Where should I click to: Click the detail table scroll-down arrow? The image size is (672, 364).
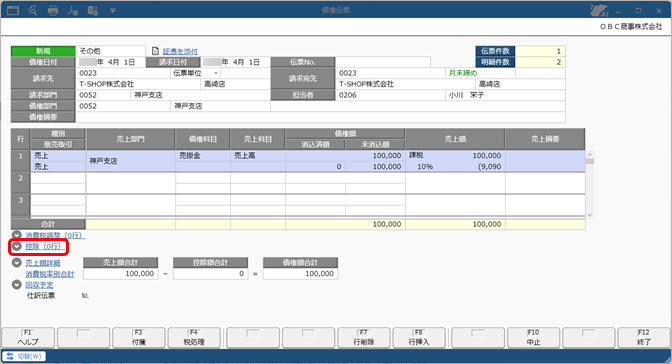[590, 215]
